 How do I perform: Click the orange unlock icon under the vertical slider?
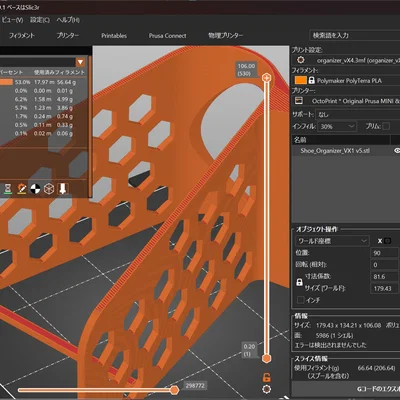tap(266, 377)
